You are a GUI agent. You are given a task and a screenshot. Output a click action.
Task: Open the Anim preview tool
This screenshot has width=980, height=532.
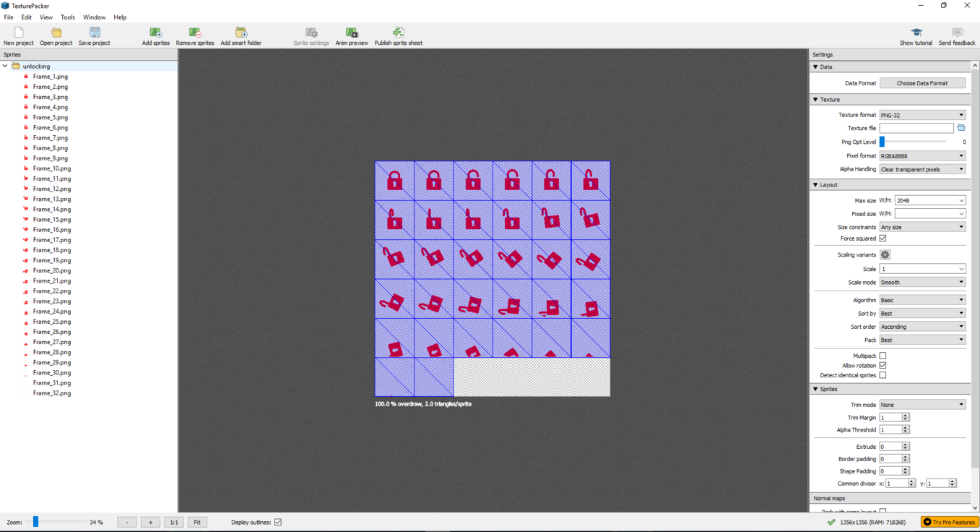(352, 36)
